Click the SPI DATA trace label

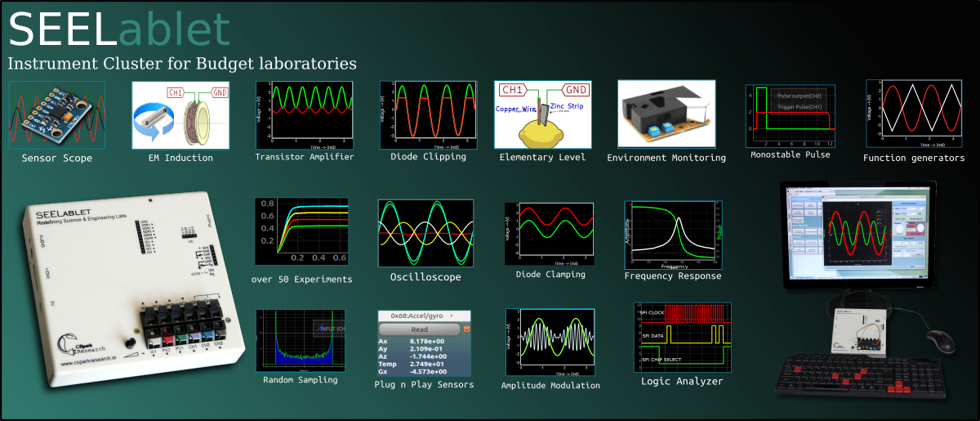click(x=652, y=335)
